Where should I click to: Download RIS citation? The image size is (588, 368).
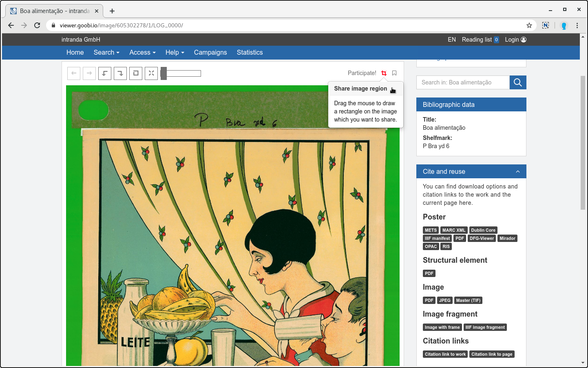pos(446,246)
